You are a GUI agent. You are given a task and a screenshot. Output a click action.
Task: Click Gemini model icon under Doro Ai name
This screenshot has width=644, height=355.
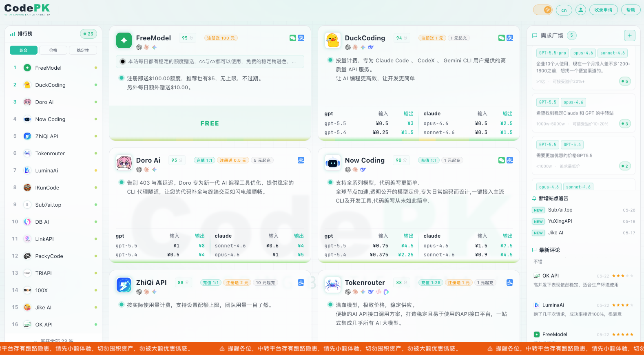(154, 170)
